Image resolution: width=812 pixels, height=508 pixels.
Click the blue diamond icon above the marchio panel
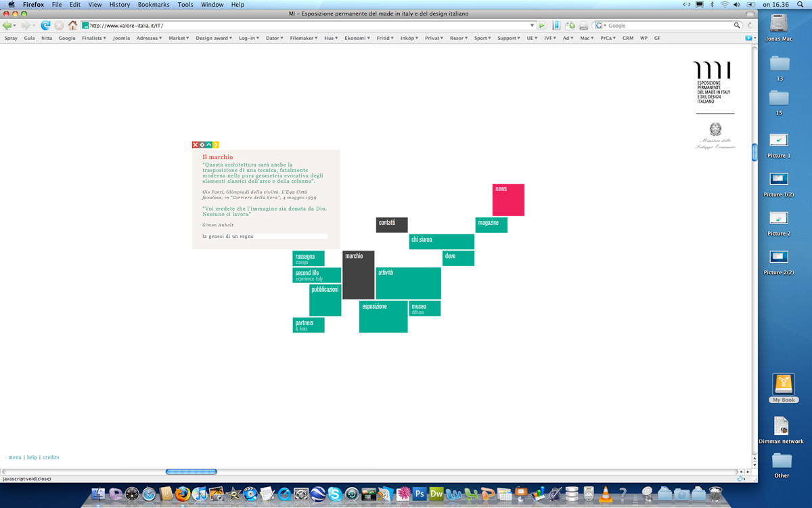pos(202,145)
